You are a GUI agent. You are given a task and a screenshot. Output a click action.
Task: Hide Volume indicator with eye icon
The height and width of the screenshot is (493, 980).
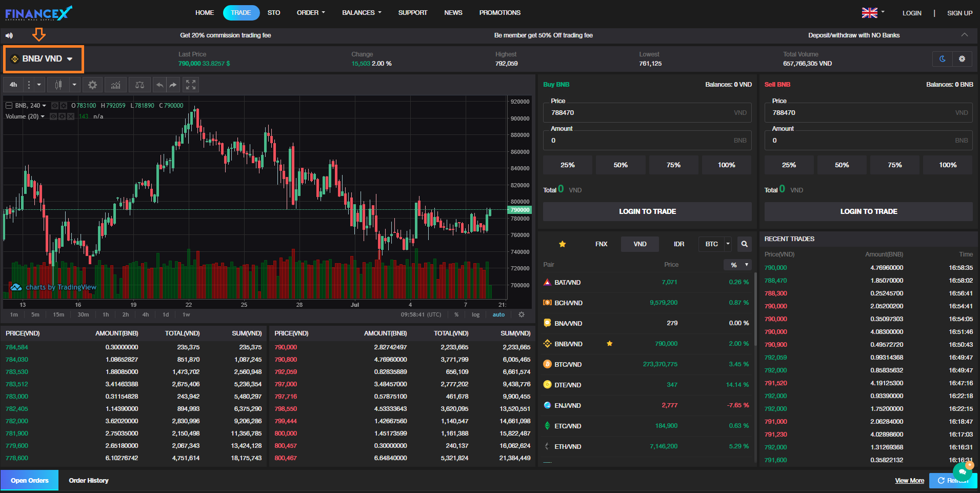pyautogui.click(x=53, y=116)
